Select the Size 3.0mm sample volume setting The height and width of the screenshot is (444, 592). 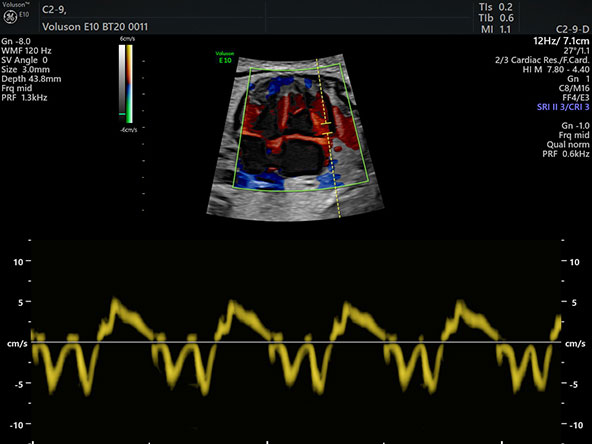(25, 69)
